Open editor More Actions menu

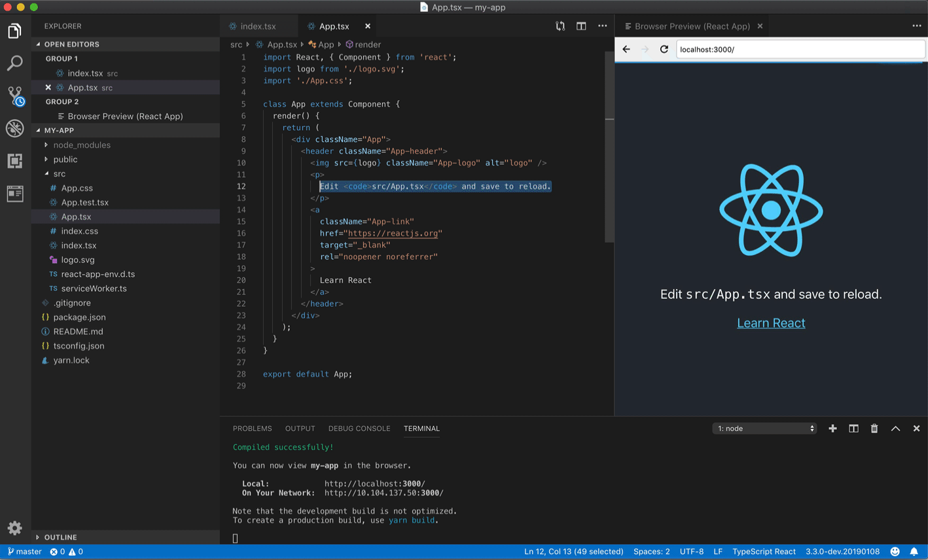pyautogui.click(x=602, y=26)
